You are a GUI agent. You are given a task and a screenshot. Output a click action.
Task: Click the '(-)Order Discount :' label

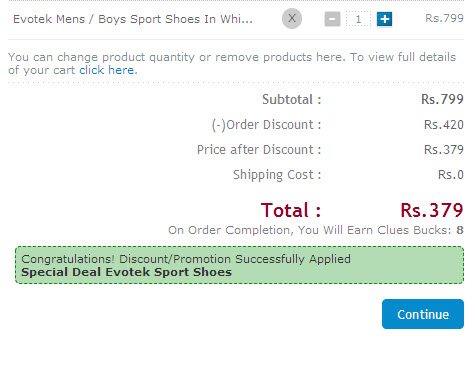click(267, 125)
